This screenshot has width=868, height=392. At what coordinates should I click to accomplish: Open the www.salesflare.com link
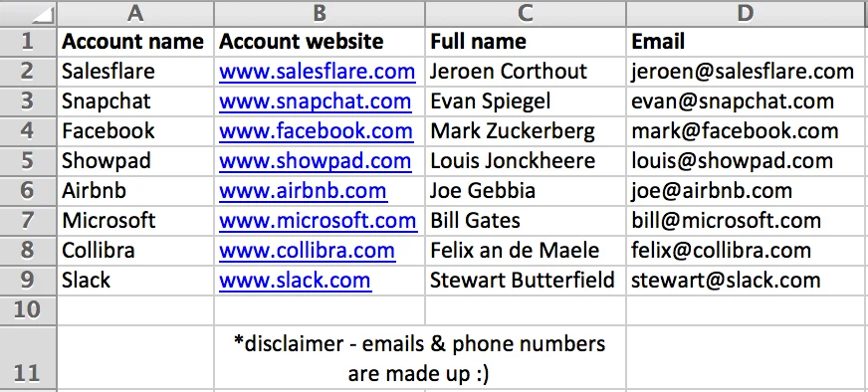318,72
